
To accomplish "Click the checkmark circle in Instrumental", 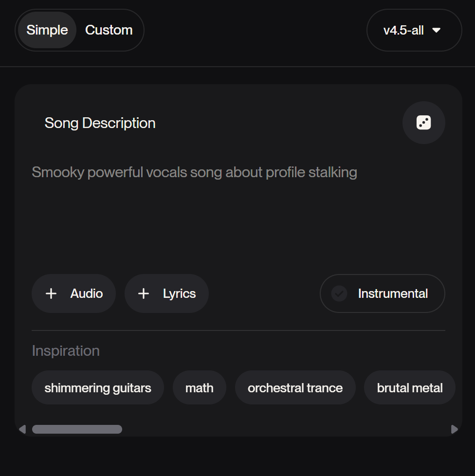I will click(x=339, y=293).
